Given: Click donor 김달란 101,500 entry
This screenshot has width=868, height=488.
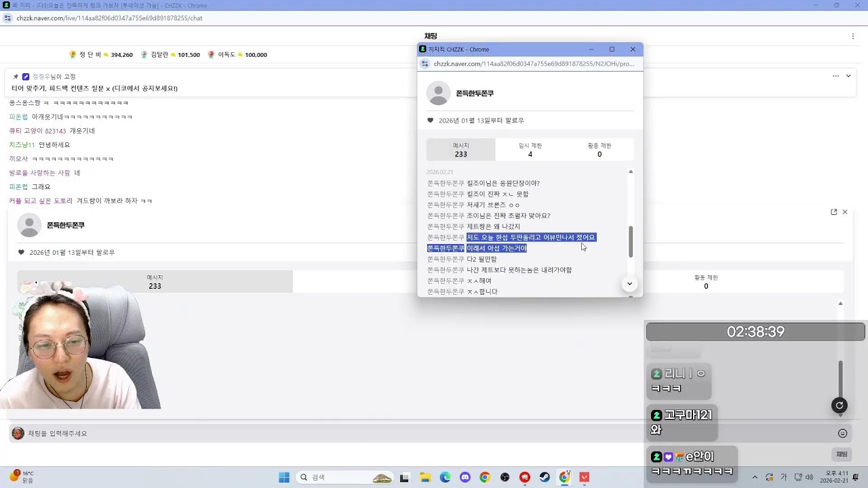Looking at the screenshot, I should (x=170, y=55).
